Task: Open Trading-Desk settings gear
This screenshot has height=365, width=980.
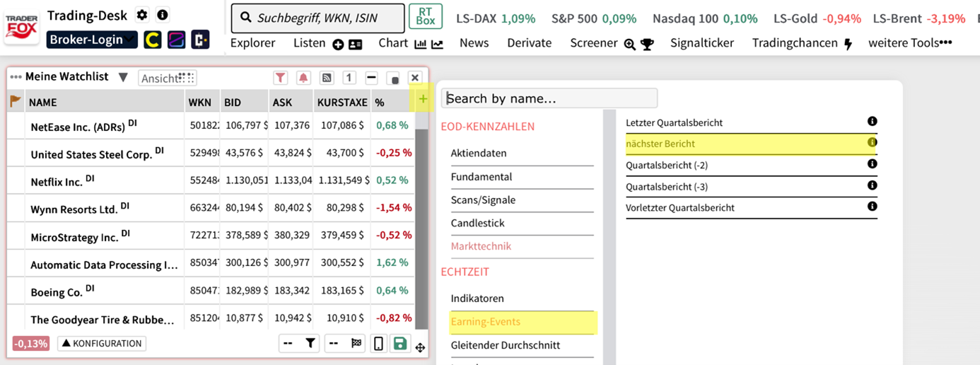Action: click(x=142, y=15)
